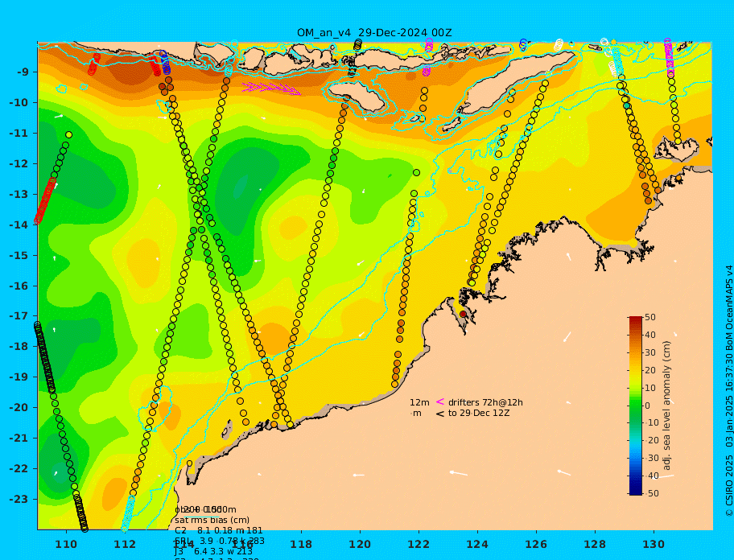Click the plot title 'OM_an_v4 29-Dec-2024 00Z'
This screenshot has height=560, width=734.
(374, 33)
